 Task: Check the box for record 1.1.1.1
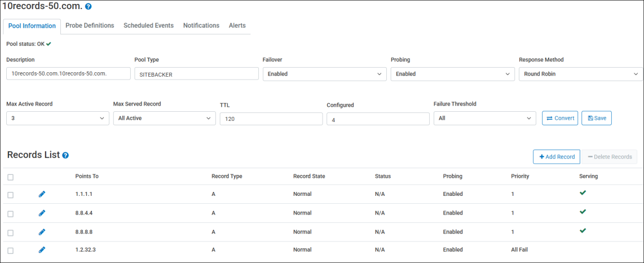point(10,195)
